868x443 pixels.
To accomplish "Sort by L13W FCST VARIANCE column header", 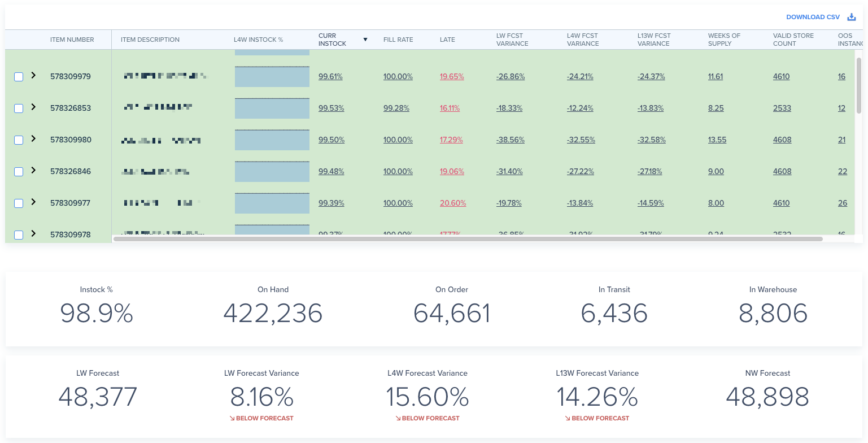I will point(654,40).
